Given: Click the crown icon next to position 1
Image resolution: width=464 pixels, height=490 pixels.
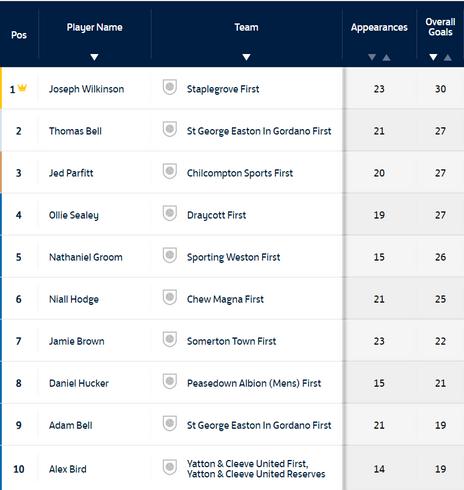Looking at the screenshot, I should (x=22, y=88).
